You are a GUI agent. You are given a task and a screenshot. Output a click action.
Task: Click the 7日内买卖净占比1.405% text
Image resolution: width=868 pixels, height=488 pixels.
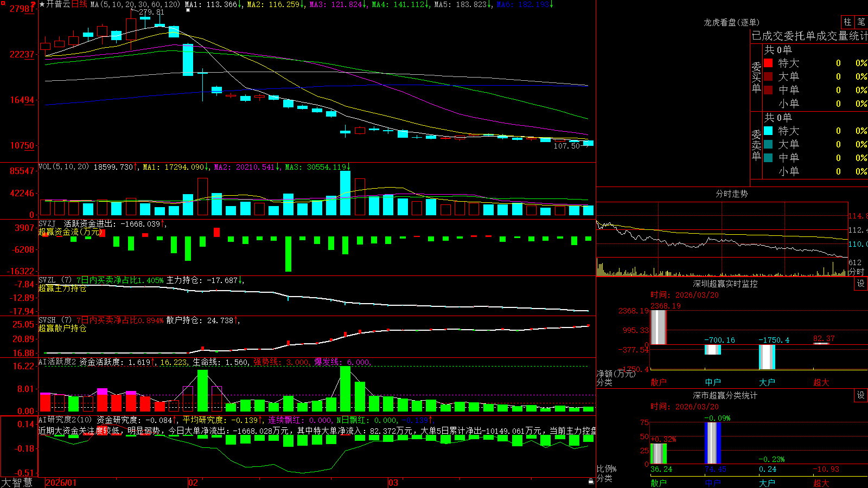[120, 280]
